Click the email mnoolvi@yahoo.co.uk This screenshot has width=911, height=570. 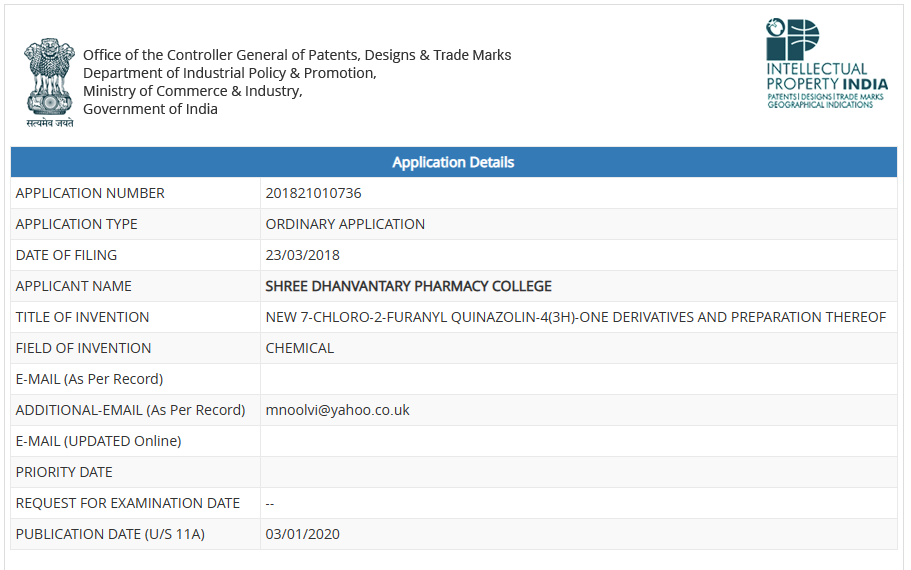click(x=337, y=410)
